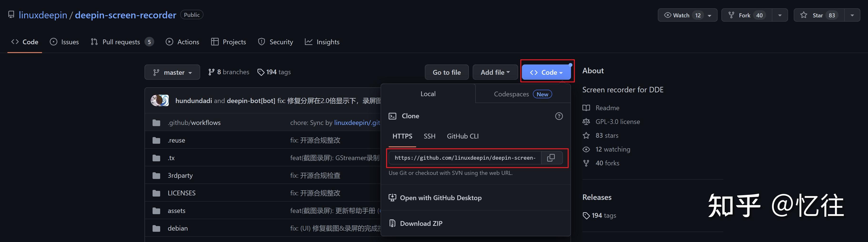This screenshot has width=868, height=242.
Task: Open the Pull requests tab
Action: (122, 42)
